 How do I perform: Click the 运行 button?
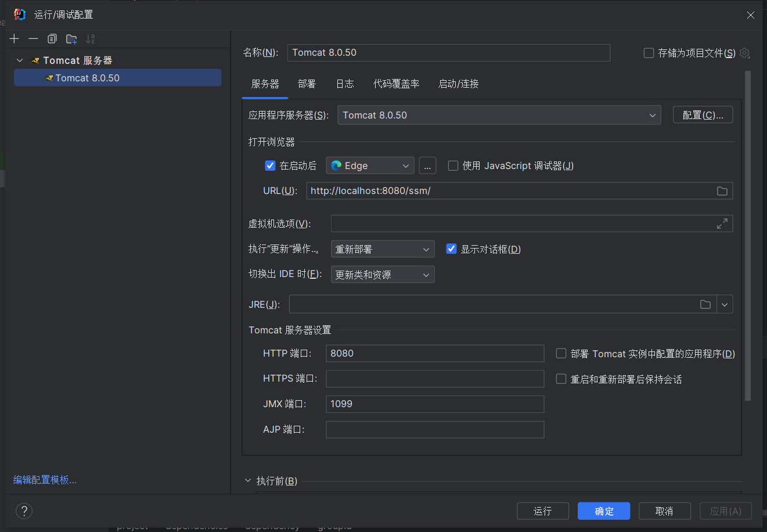coord(542,511)
